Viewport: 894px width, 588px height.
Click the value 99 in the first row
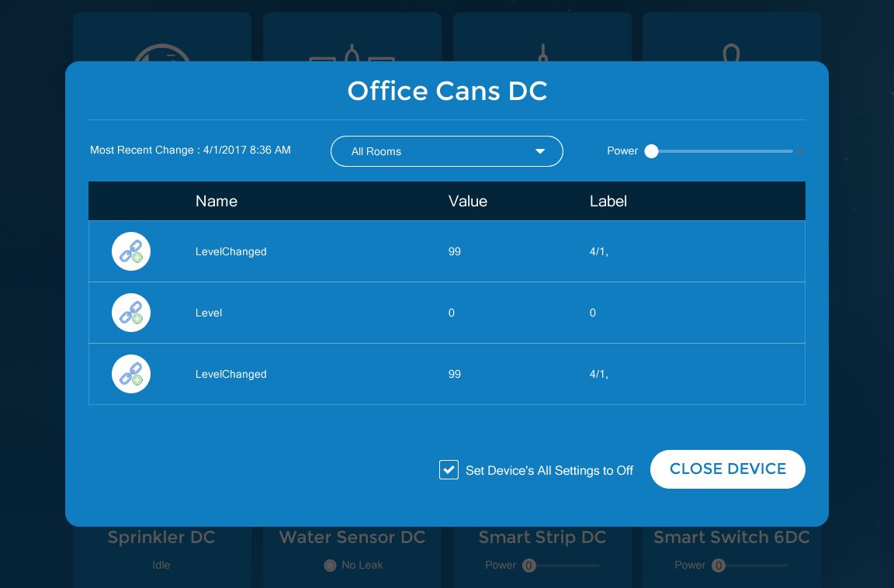pyautogui.click(x=455, y=251)
